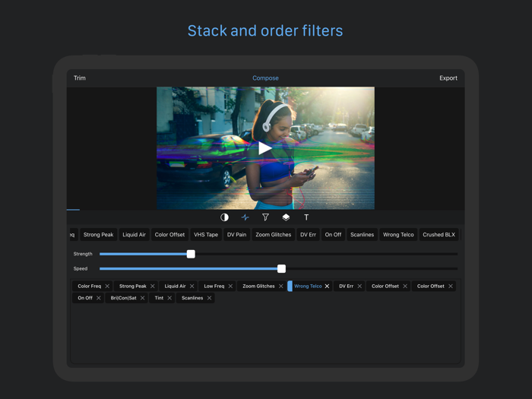
Task: Add the DV Pain effect
Action: [236, 235]
